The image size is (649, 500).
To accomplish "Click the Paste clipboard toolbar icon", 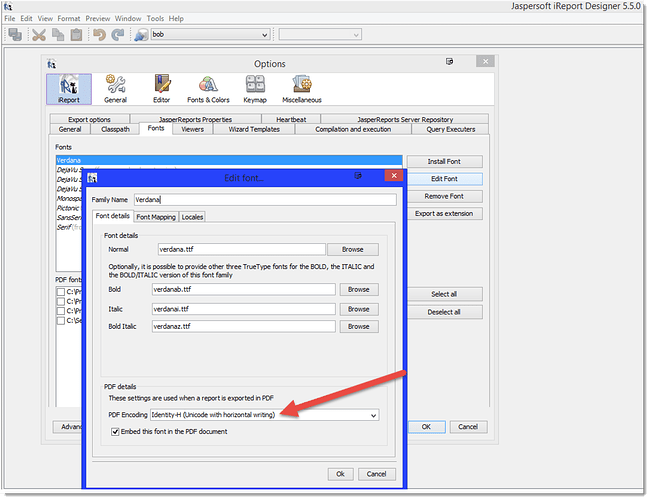I will pyautogui.click(x=77, y=35).
